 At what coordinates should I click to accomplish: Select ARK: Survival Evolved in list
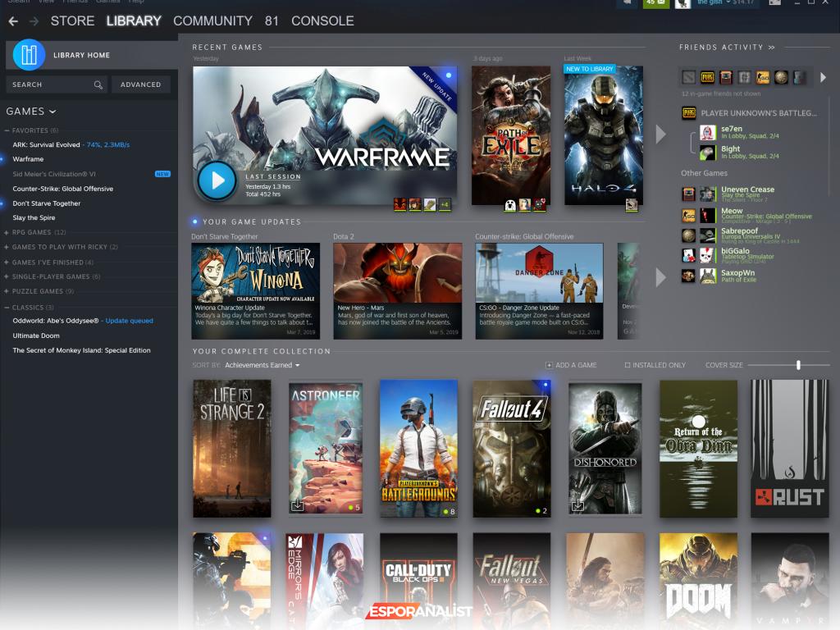tap(46, 144)
